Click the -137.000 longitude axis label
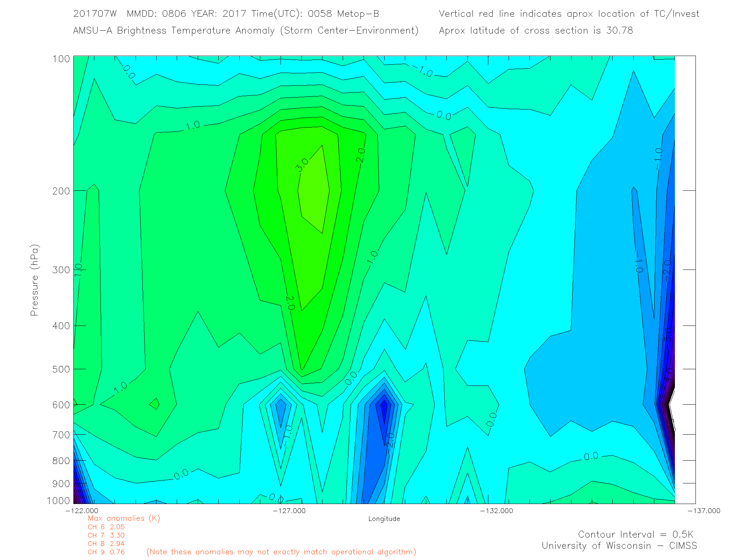 pos(703,511)
